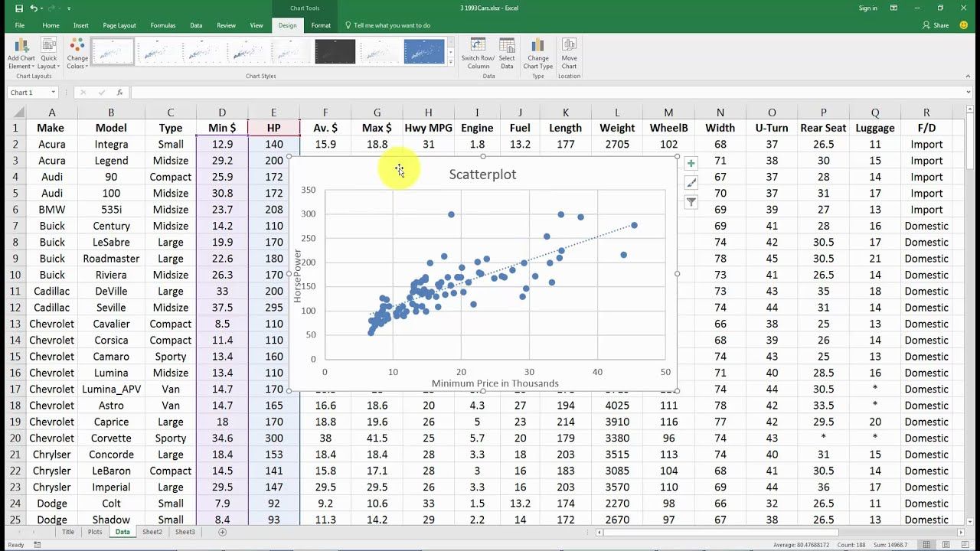Save the workbook using the floppy disk icon
Viewport: 980px width, 551px height.
point(19,8)
